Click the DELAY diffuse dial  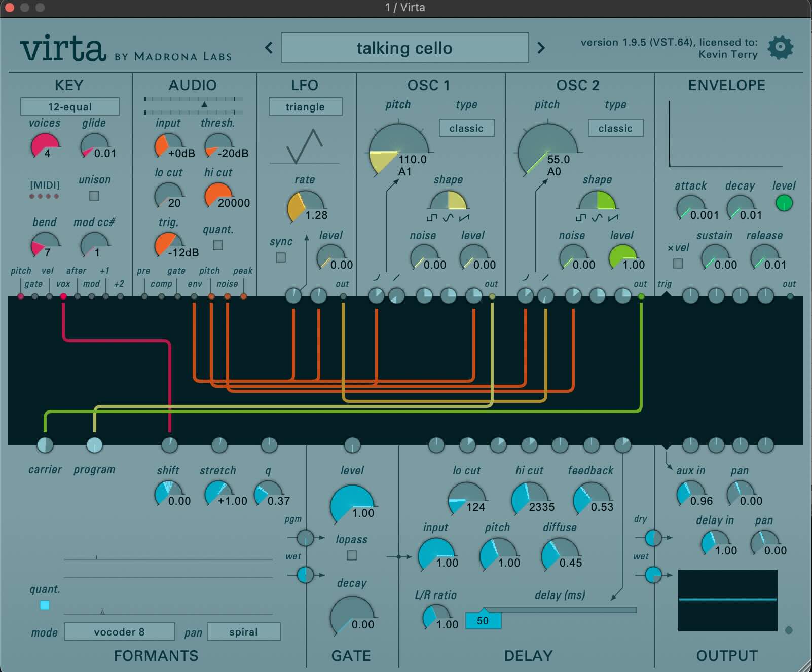click(560, 554)
